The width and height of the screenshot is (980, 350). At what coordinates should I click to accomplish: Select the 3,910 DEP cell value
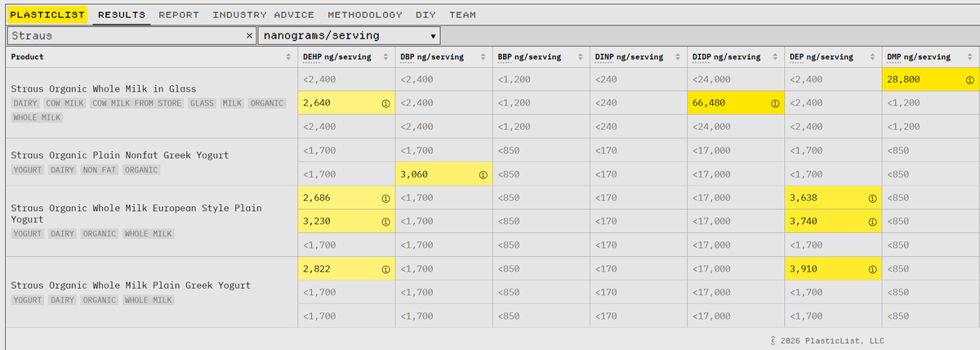pos(804,268)
